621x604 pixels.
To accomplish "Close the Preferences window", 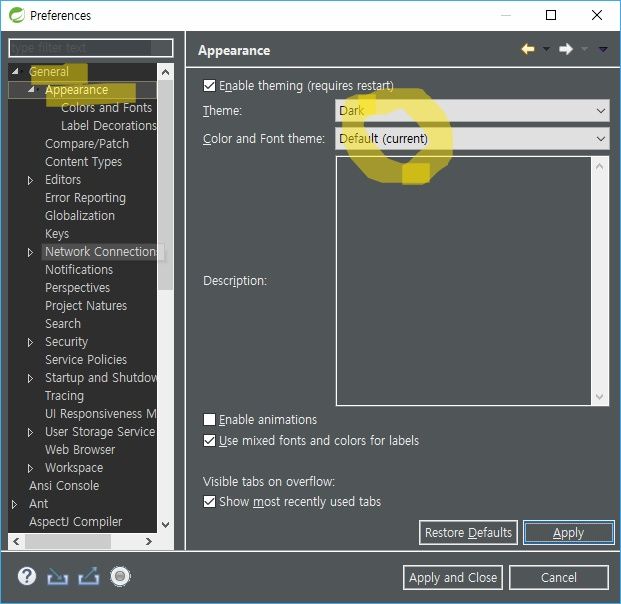I will click(596, 15).
